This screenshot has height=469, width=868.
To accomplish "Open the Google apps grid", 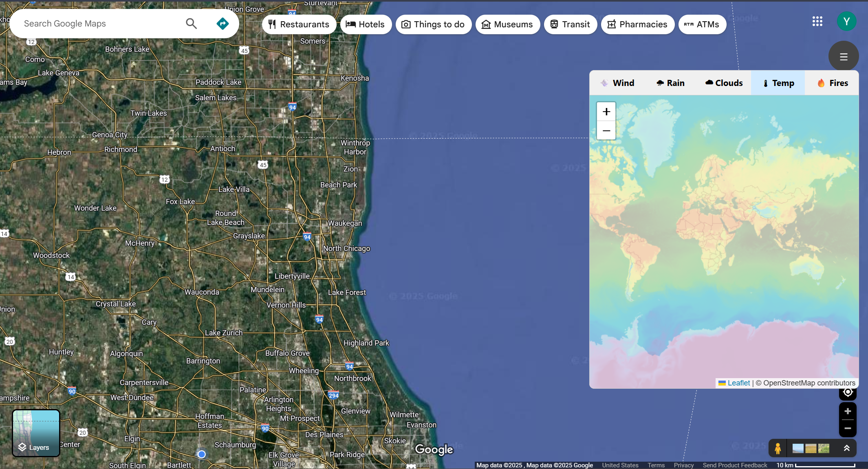I will pos(817,21).
